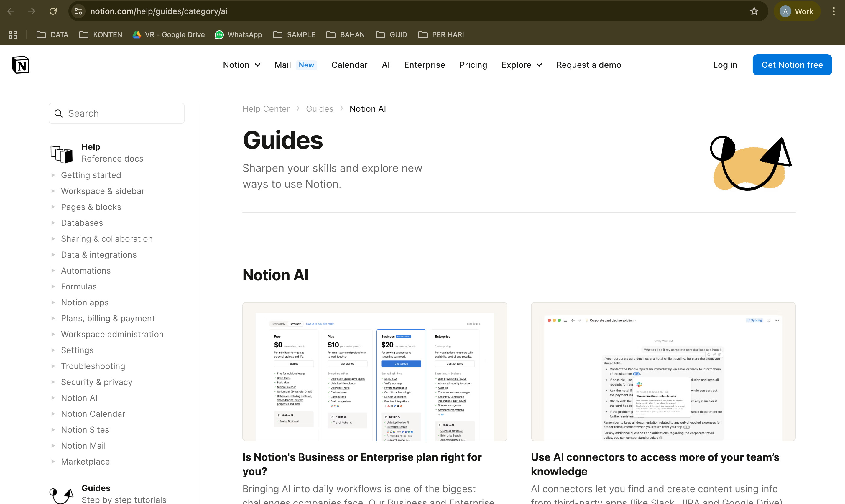Expand the Notion apps section arrow

tap(53, 302)
